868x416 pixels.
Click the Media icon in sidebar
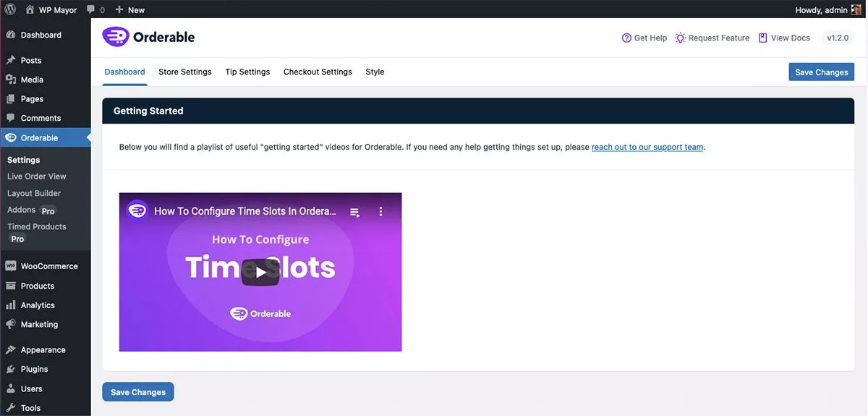click(11, 80)
